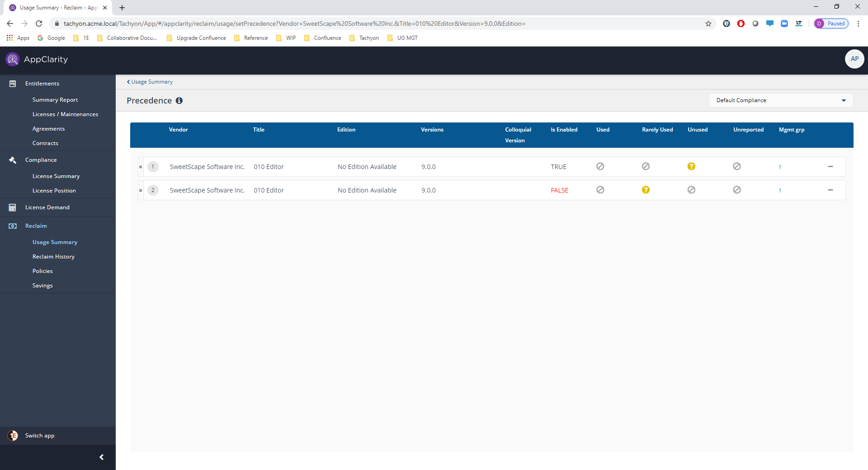Open the License Position page
Screen dimensions: 868x470
[x=54, y=191]
